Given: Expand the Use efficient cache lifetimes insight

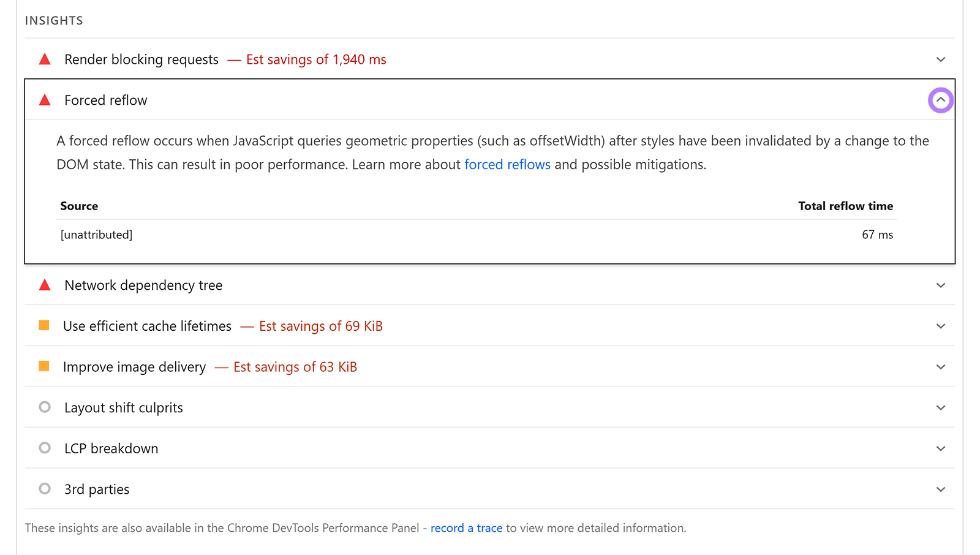Looking at the screenshot, I should pyautogui.click(x=940, y=325).
